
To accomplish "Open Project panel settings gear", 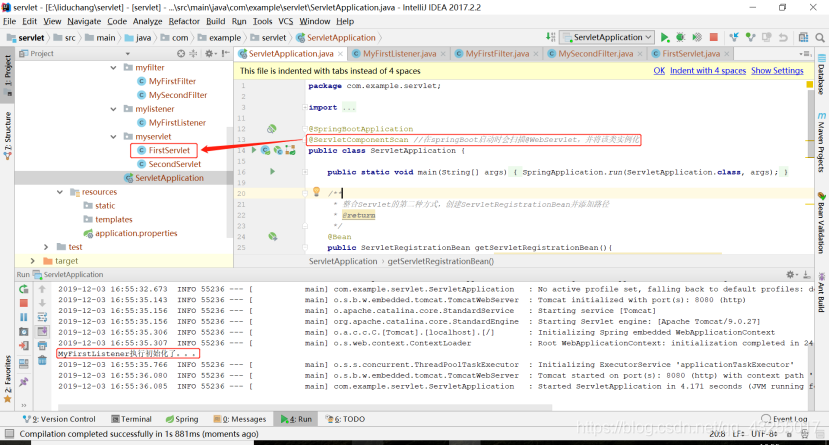I will tap(210, 53).
